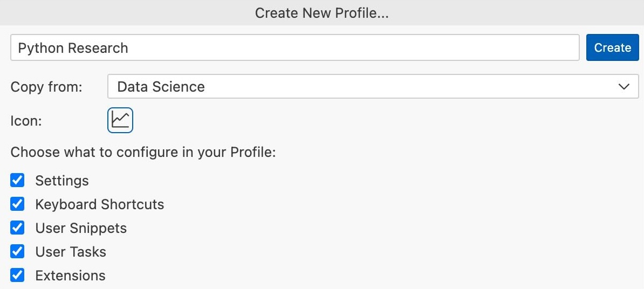The image size is (644, 289).
Task: Click the User Snippets option label
Action: pos(81,228)
